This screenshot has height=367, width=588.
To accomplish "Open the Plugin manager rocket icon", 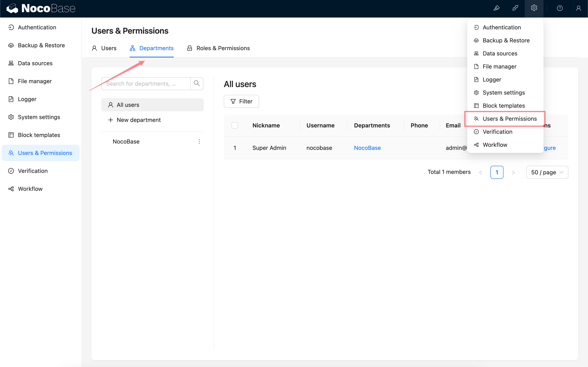I will click(515, 8).
